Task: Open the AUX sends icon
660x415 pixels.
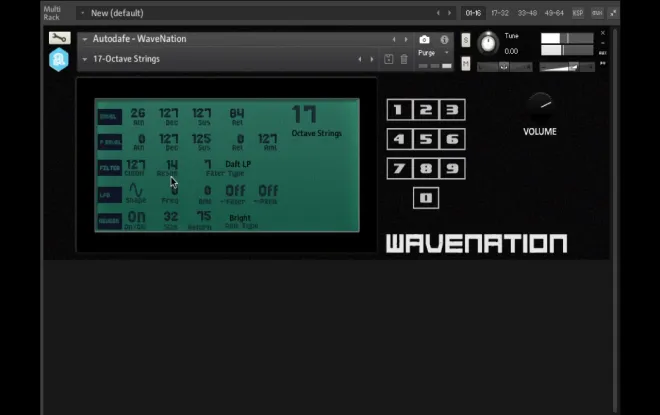Action: (x=603, y=53)
